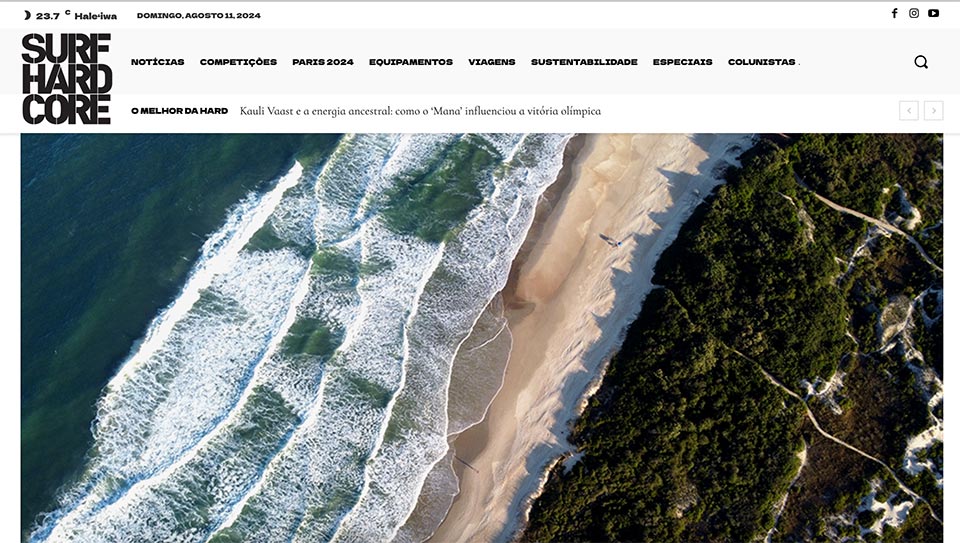Image resolution: width=960 pixels, height=543 pixels.
Task: Expand the Colunistas dropdown menu
Action: [x=763, y=62]
